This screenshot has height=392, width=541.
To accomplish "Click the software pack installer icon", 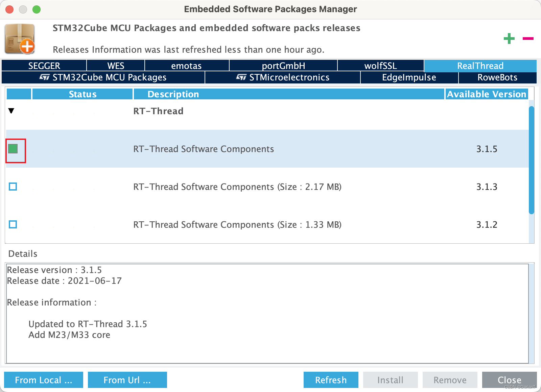I will [x=20, y=39].
